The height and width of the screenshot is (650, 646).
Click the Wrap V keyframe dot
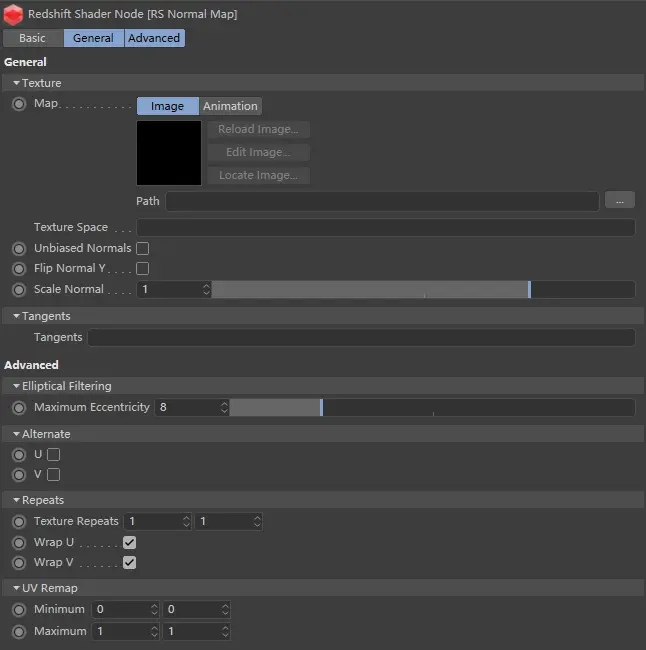(19, 563)
